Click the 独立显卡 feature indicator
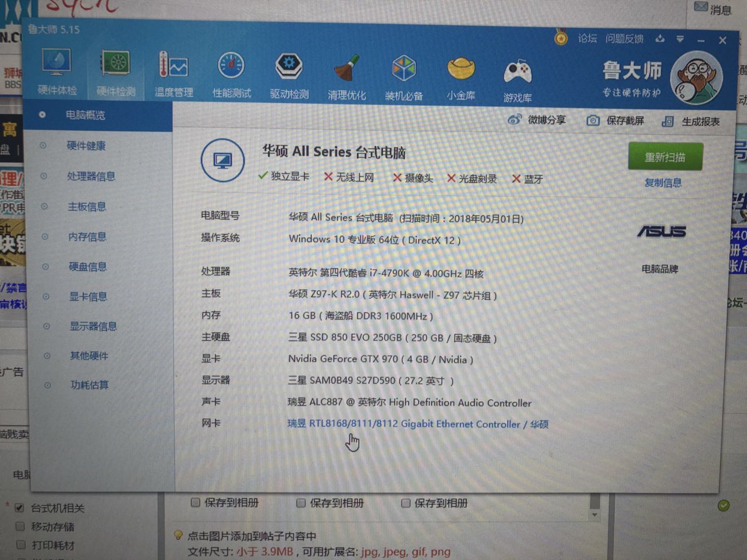Viewport: 747px width, 560px height. click(284, 176)
